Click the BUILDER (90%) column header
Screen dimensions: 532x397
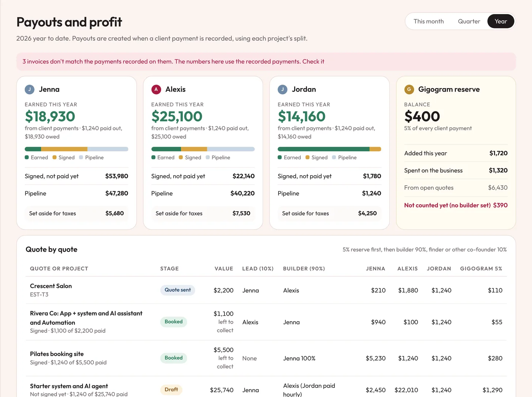point(304,269)
